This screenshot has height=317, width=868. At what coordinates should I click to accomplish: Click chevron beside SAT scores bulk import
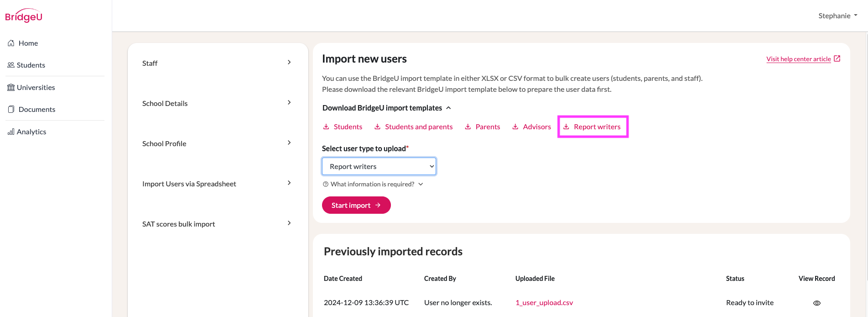[289, 223]
